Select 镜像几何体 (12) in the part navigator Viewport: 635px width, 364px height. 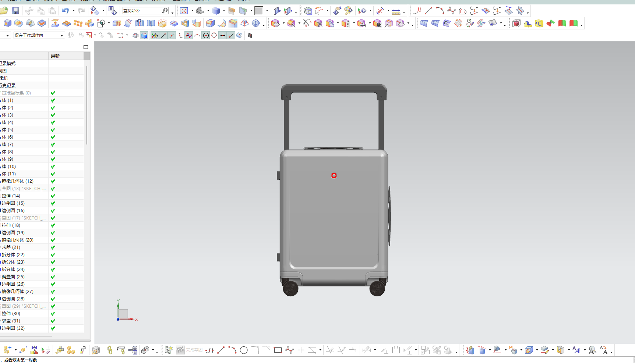[18, 181]
